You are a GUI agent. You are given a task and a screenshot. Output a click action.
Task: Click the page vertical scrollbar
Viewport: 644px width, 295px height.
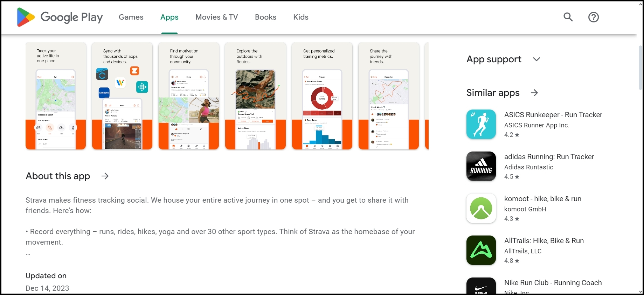point(640,66)
